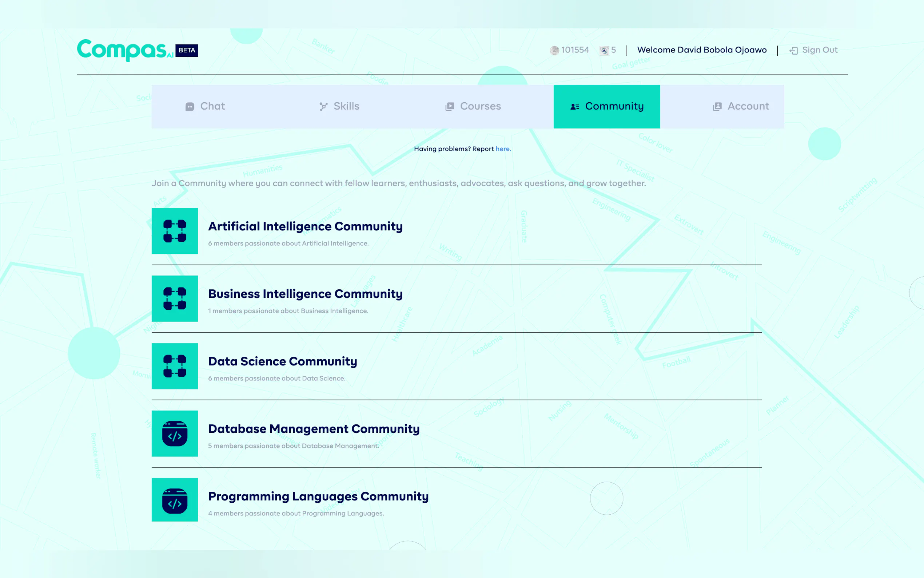Open Data Science Community title

pyautogui.click(x=282, y=361)
